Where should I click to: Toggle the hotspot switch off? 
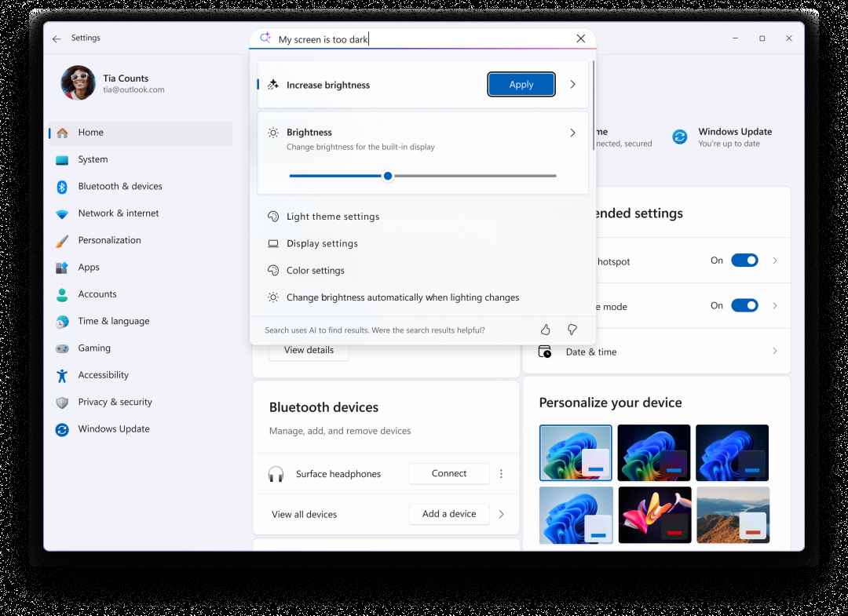pyautogui.click(x=744, y=261)
